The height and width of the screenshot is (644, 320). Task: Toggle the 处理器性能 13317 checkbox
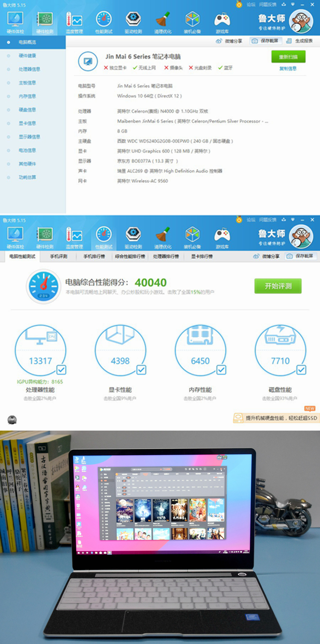click(x=61, y=370)
